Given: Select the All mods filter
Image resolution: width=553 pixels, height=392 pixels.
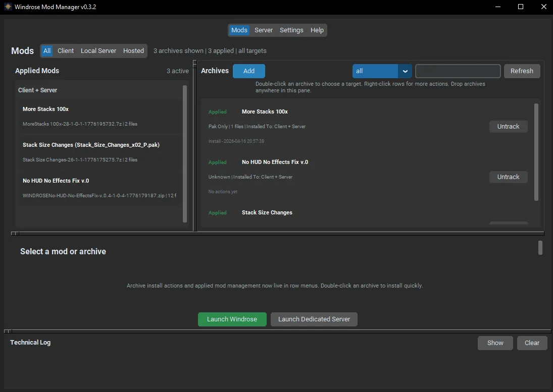Looking at the screenshot, I should (47, 51).
